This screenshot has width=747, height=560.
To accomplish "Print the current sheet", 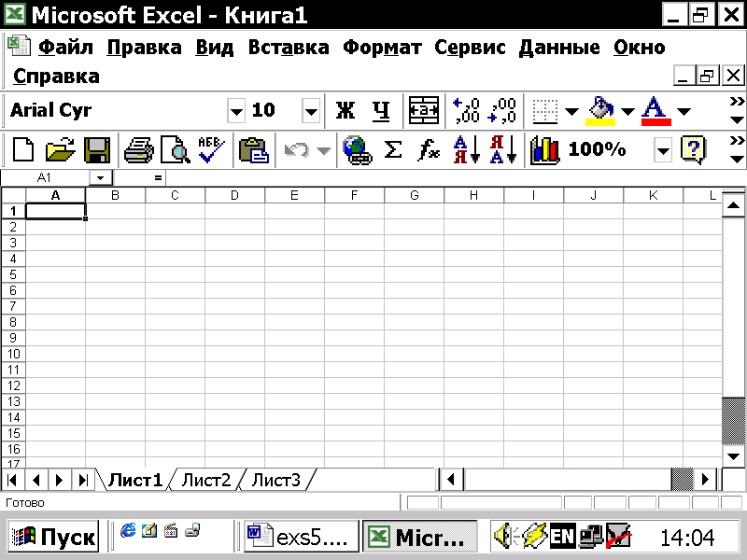I will 138,149.
